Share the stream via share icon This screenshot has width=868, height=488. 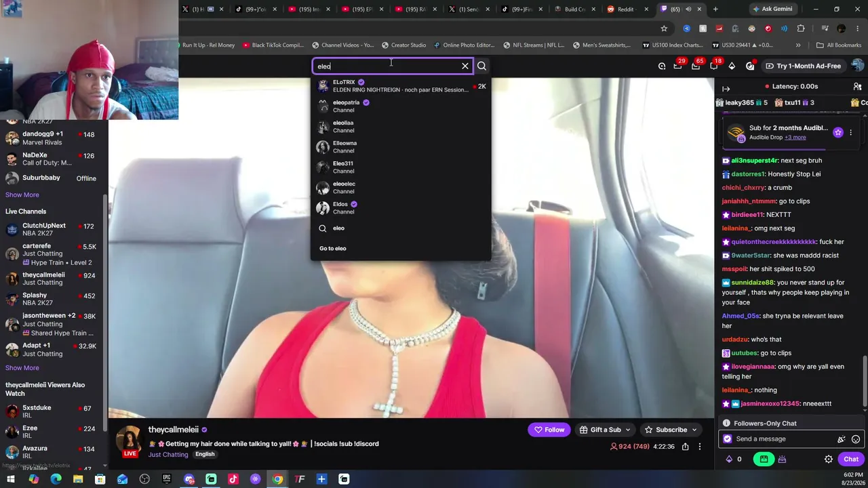tap(686, 447)
